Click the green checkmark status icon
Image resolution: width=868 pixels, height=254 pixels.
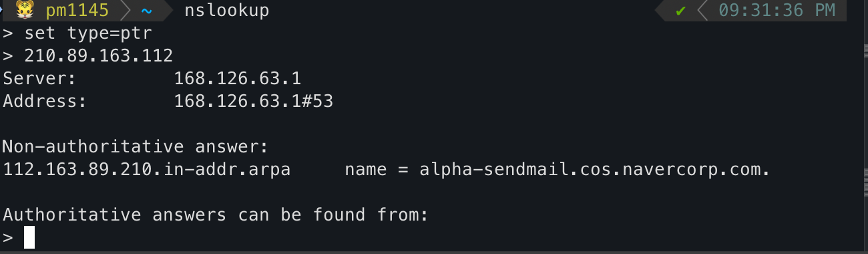pos(681,11)
